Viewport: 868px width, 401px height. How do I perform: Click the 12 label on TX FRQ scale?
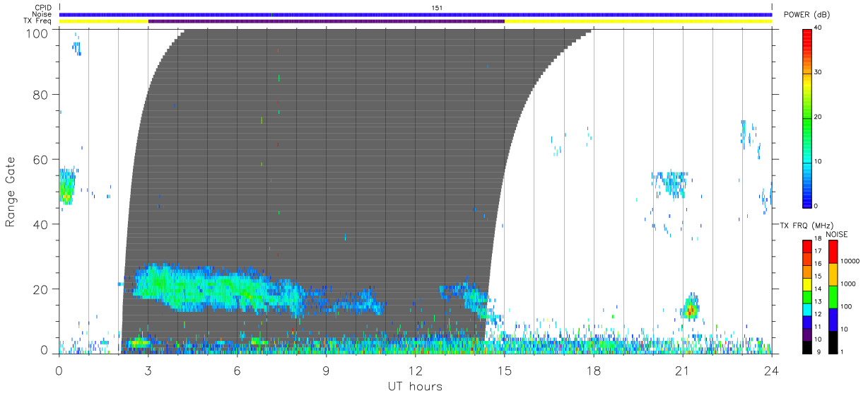coord(818,314)
